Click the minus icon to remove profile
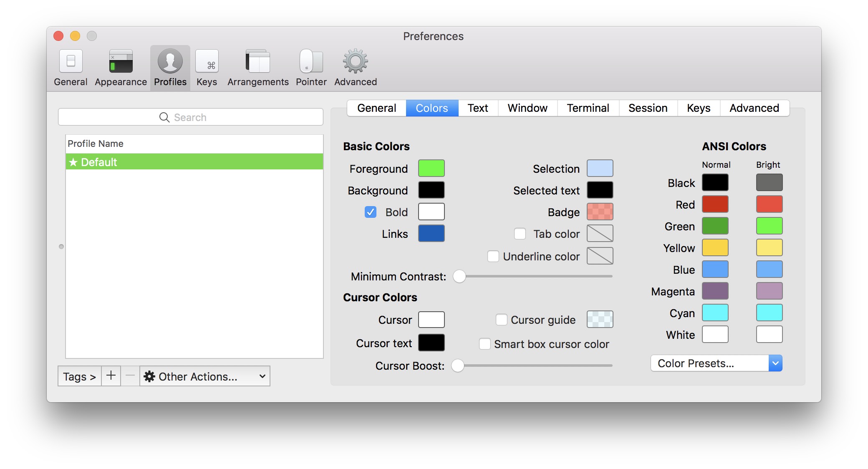Image resolution: width=868 pixels, height=469 pixels. [130, 376]
